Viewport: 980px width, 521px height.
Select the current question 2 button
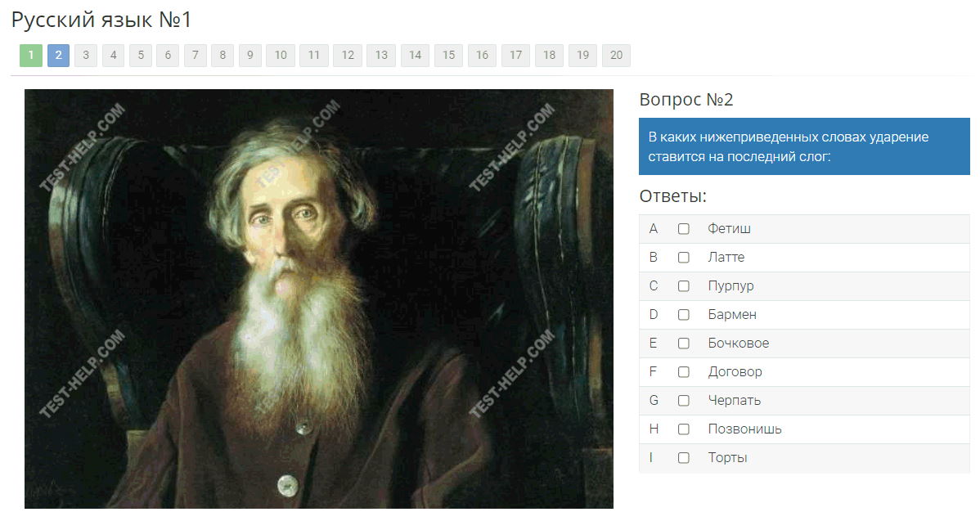click(x=58, y=55)
